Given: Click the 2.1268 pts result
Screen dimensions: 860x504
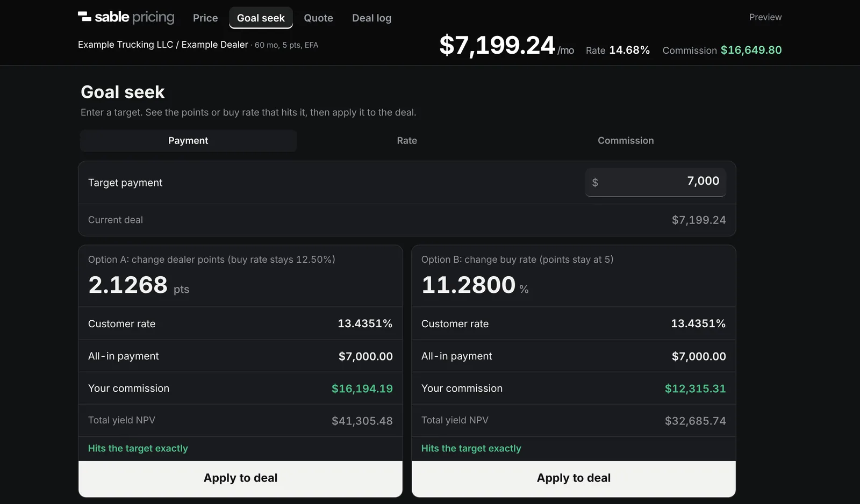Looking at the screenshot, I should tap(139, 285).
